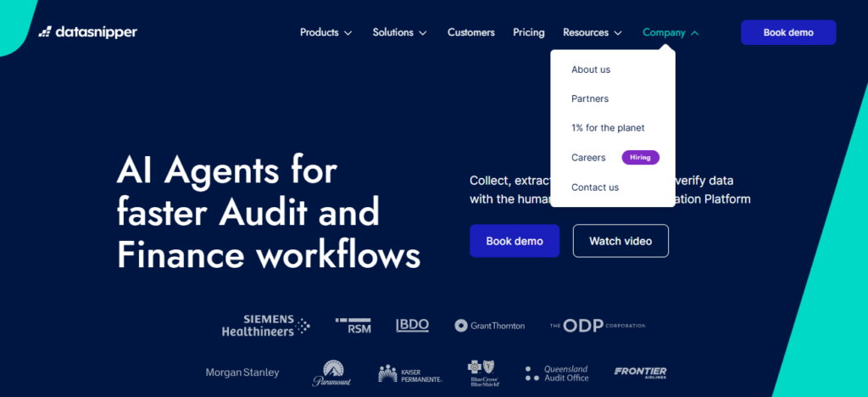Click the BlueCross BlueShield logo
This screenshot has height=397, width=868.
click(x=483, y=372)
